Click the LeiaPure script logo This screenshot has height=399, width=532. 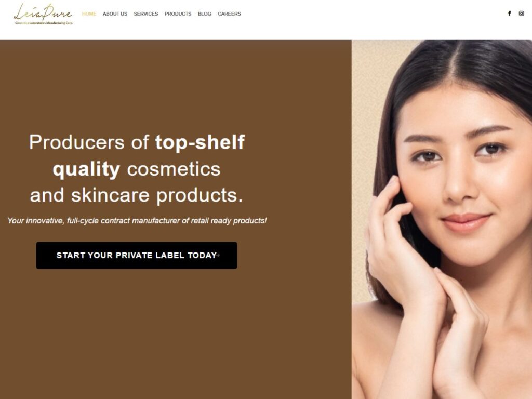(x=43, y=12)
